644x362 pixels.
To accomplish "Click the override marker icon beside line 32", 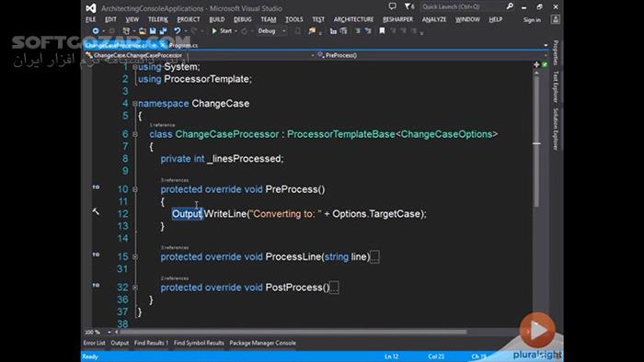I will (x=96, y=285).
